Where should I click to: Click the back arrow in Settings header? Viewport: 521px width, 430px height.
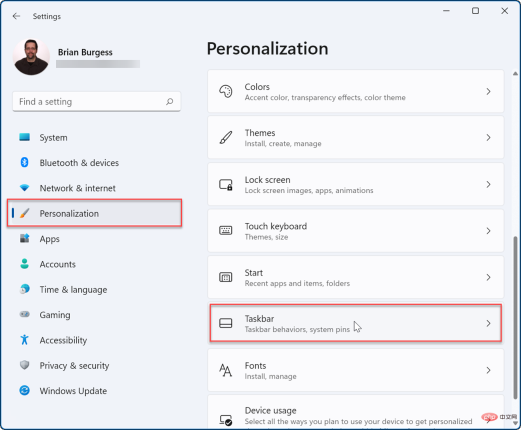[x=16, y=16]
